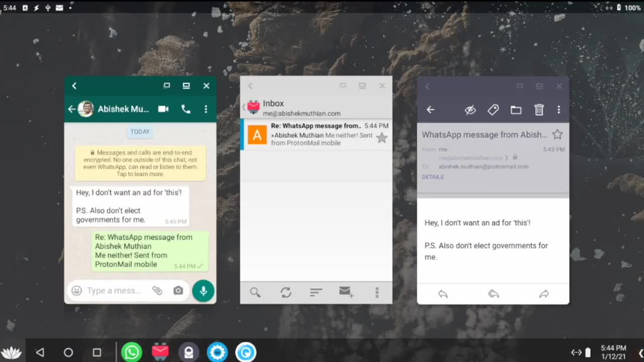Viewport: 644px width, 362px height.
Task: Star the 'WhatsApp message from Abish...' ProtonMail message
Action: point(557,134)
